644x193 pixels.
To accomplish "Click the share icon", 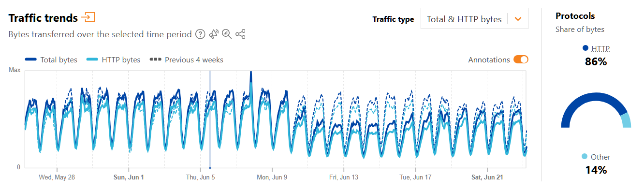I will pyautogui.click(x=240, y=34).
